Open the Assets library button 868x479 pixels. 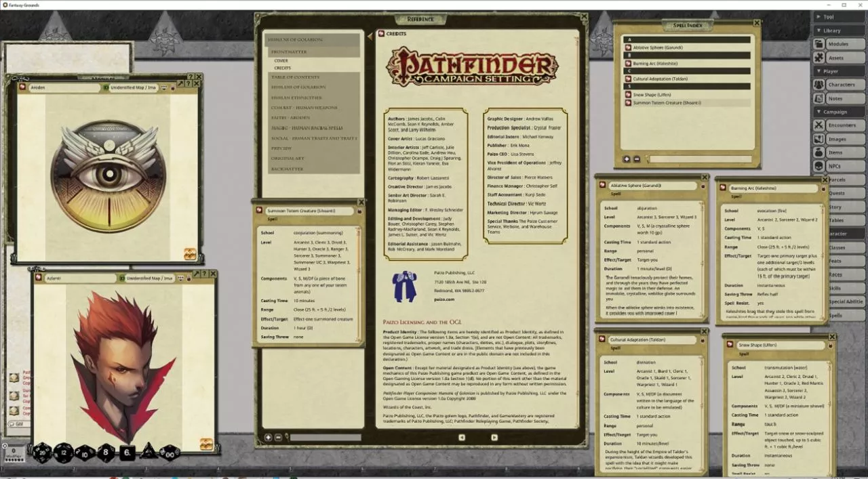point(837,58)
